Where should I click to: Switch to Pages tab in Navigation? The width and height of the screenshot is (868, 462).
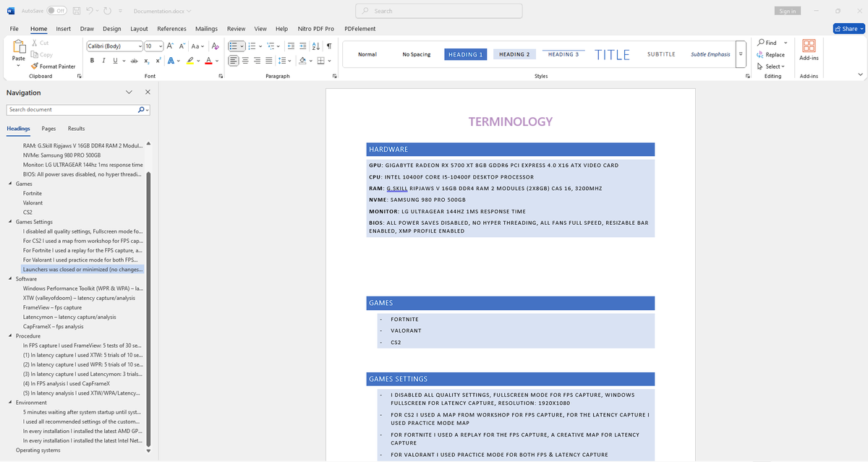(x=48, y=129)
